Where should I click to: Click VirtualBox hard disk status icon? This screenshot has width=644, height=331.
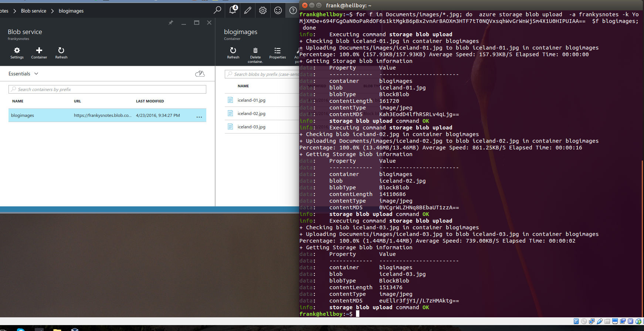pyautogui.click(x=576, y=321)
